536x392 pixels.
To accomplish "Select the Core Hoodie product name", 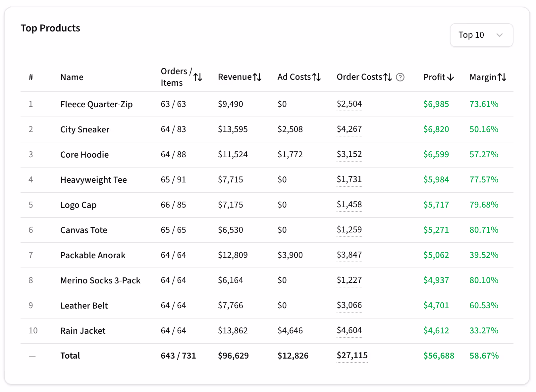I will coord(84,155).
